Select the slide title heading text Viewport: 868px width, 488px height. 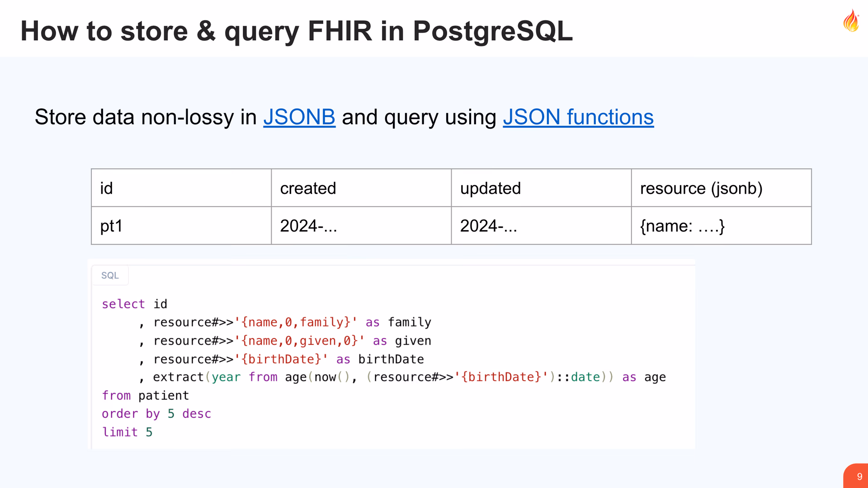pyautogui.click(x=296, y=31)
